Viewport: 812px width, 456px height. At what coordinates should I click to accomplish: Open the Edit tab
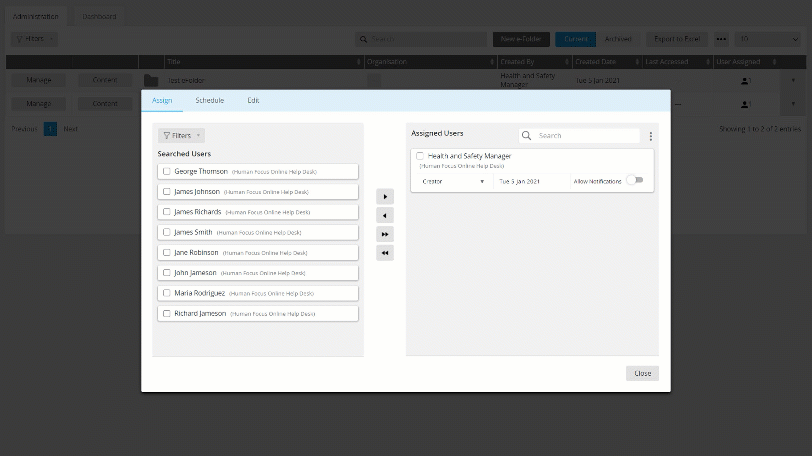coord(253,101)
